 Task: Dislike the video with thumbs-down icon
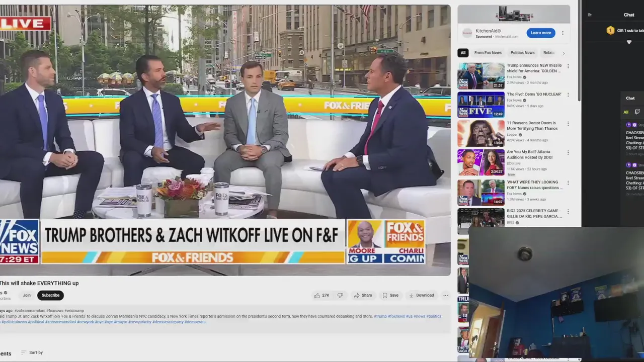[x=340, y=296]
